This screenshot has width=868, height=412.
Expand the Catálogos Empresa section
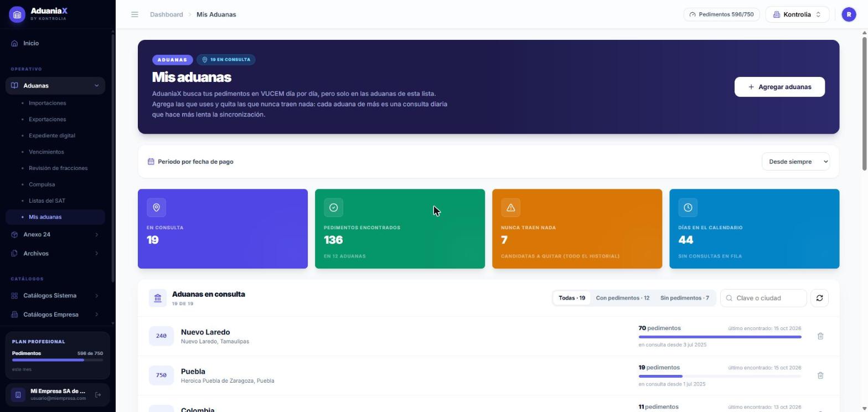(x=55, y=315)
